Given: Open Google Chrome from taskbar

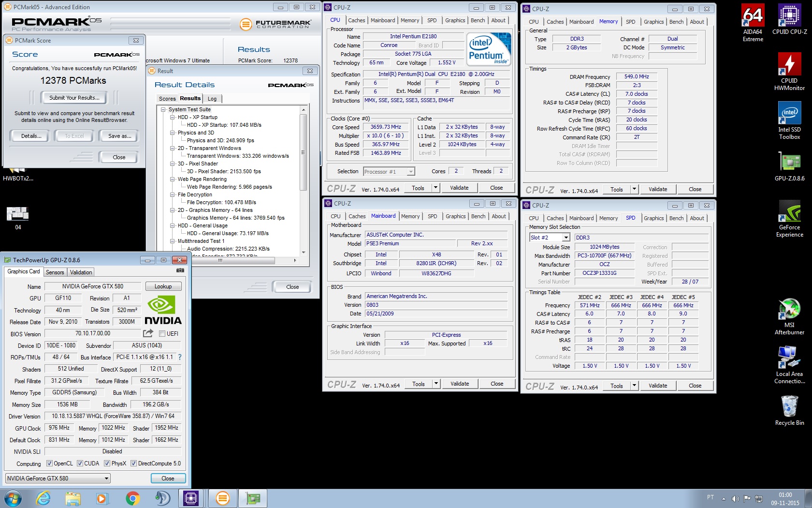Looking at the screenshot, I should pos(132,498).
